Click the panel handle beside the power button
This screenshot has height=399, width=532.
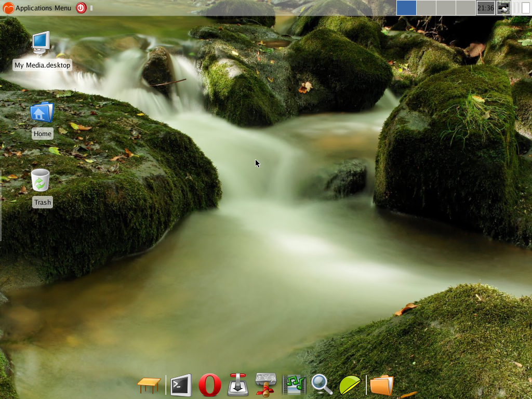(91, 8)
